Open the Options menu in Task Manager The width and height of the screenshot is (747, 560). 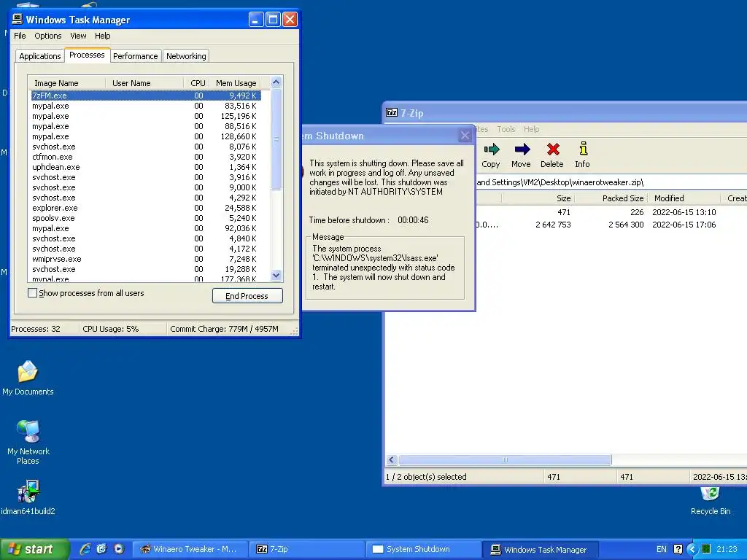click(x=47, y=36)
